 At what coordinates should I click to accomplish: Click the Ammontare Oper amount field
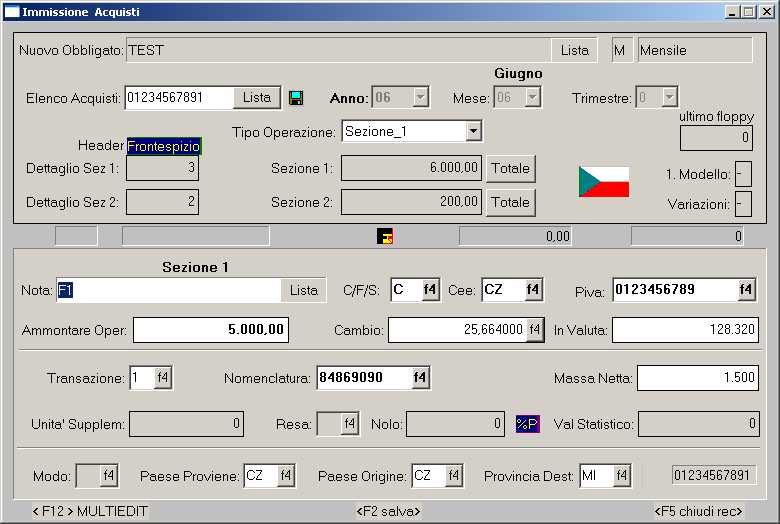tap(211, 329)
